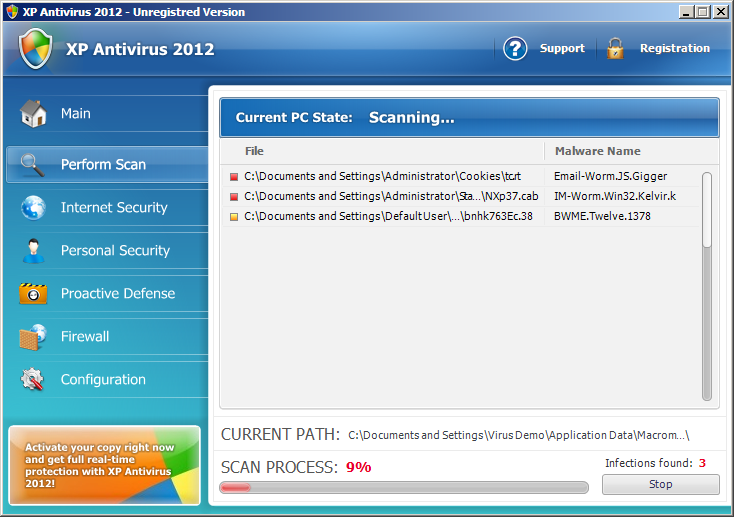This screenshot has width=734, height=517.
Task: Click malware name BWME.Twelve.1378
Action: click(602, 216)
